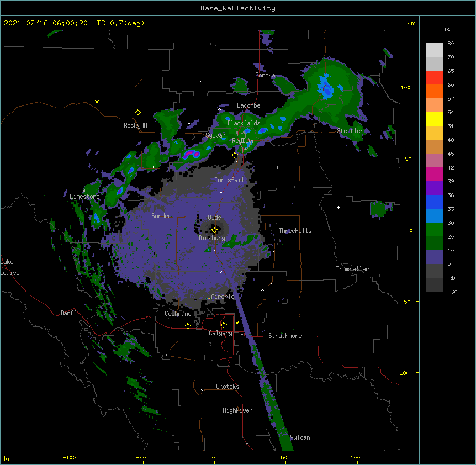The height and width of the screenshot is (465, 476).
Task: Click the RockyMH label
Action: 135,125
